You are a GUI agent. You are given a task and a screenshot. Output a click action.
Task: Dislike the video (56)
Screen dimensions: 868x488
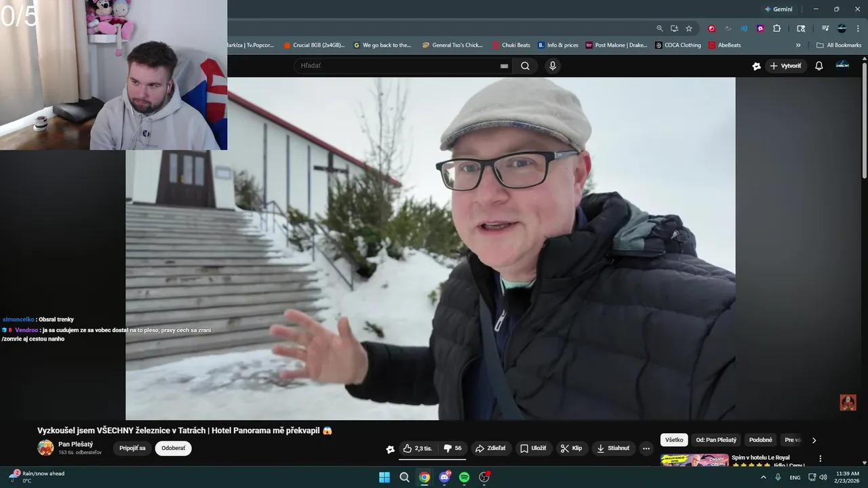(x=452, y=448)
